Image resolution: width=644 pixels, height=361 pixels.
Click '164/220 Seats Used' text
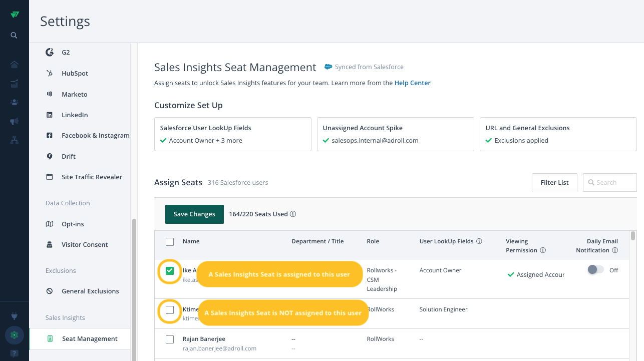pos(258,214)
